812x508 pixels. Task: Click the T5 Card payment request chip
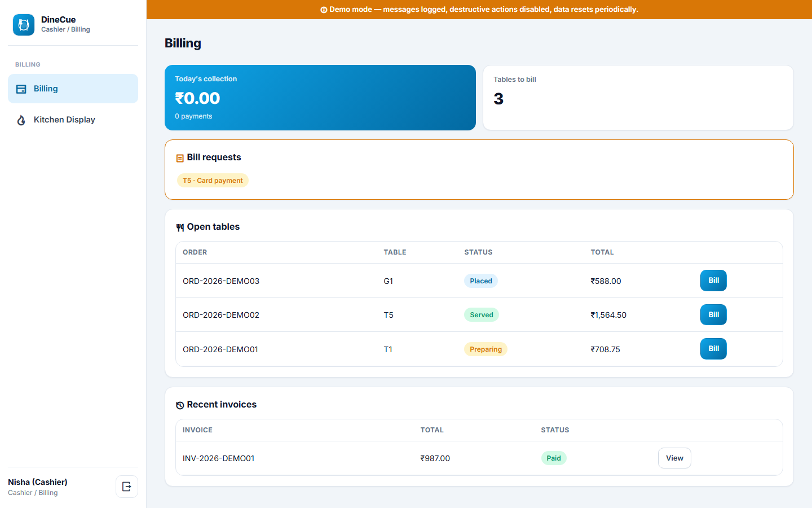coord(213,181)
